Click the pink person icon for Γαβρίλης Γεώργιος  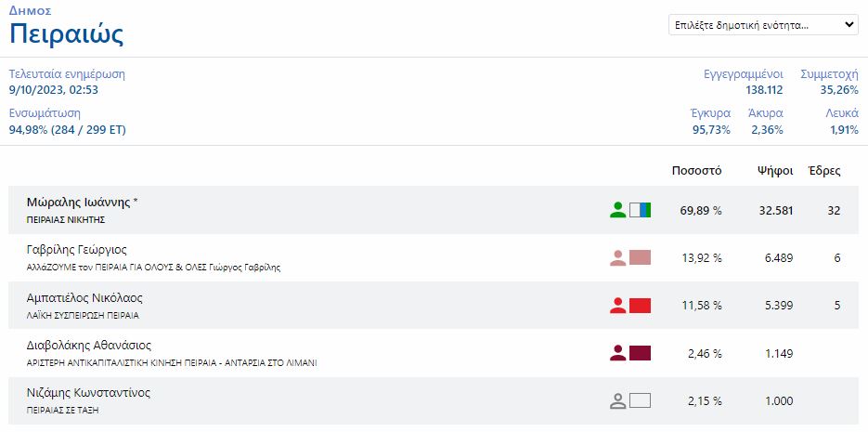618,257
